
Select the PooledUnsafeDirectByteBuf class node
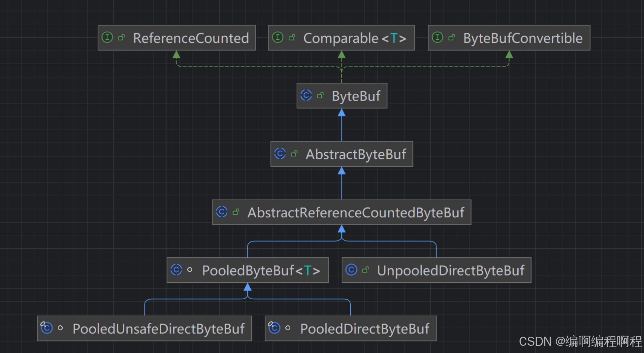tap(145, 328)
